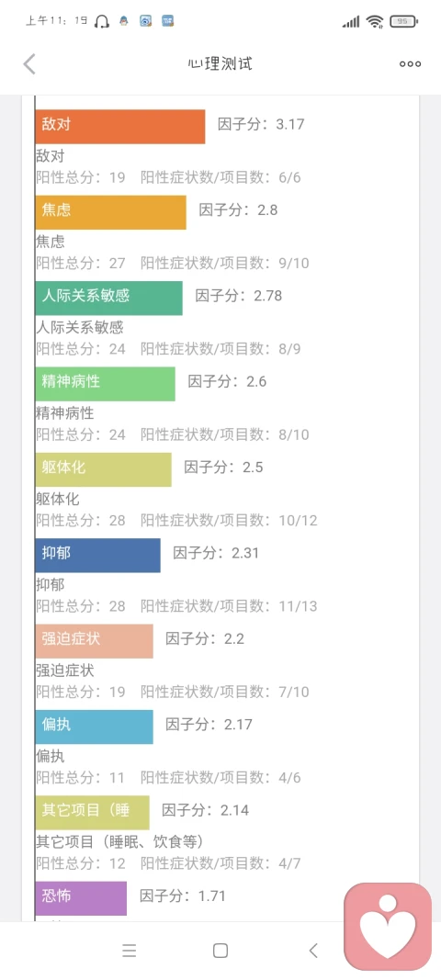
Task: Tap the Android home square icon
Action: tap(220, 951)
